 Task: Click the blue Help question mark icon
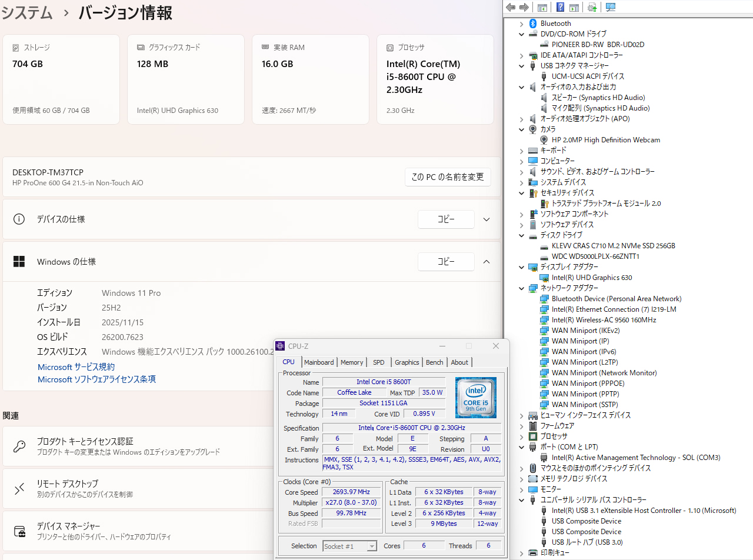coord(560,7)
